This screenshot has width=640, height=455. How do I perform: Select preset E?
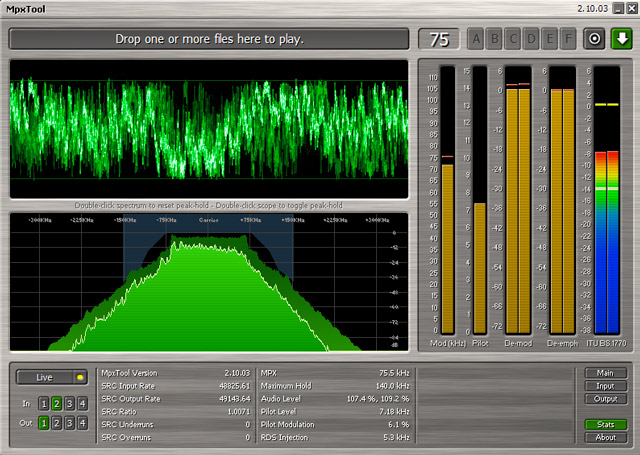coord(550,39)
